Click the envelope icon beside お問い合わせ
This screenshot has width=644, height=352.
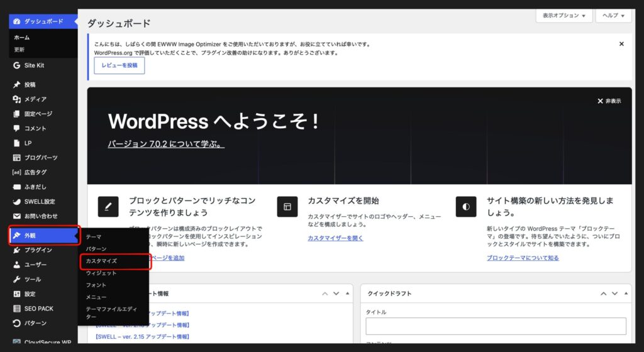(x=17, y=216)
